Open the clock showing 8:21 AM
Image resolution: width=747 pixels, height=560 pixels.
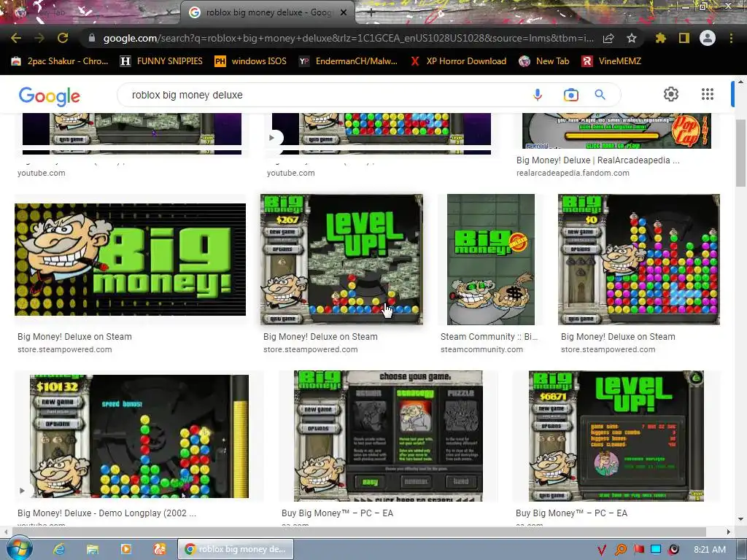[x=709, y=550]
